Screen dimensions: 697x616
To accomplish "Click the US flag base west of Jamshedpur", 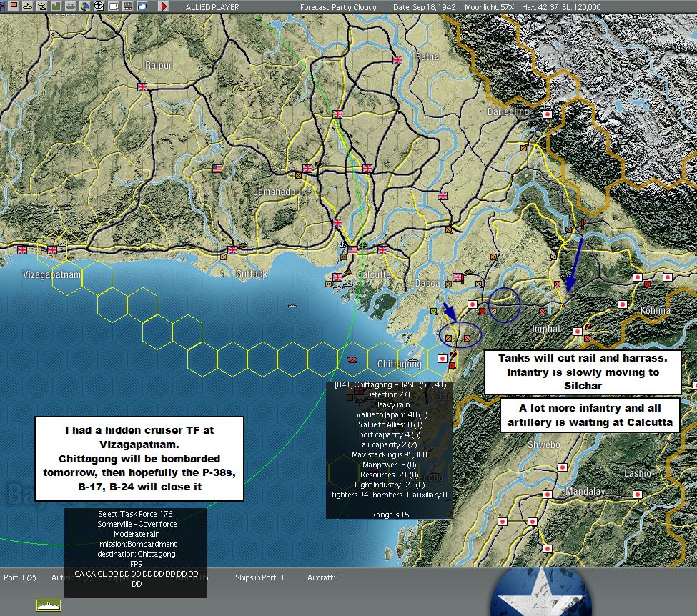I will point(217,169).
